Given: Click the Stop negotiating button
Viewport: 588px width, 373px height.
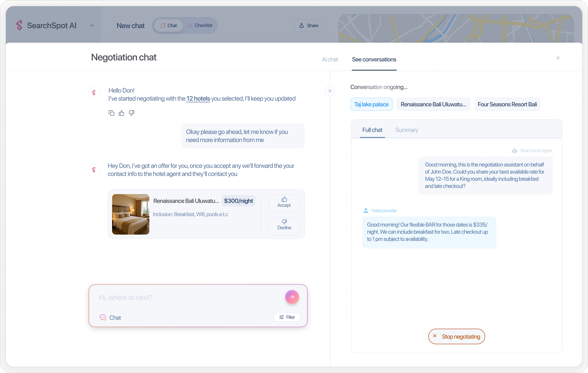Looking at the screenshot, I should pyautogui.click(x=456, y=337).
